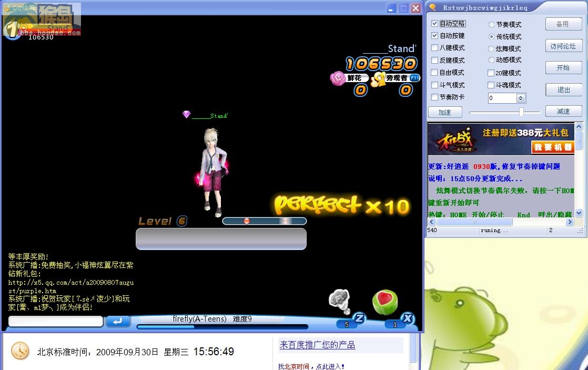Click scroll down arrow in notice panel

(x=579, y=213)
